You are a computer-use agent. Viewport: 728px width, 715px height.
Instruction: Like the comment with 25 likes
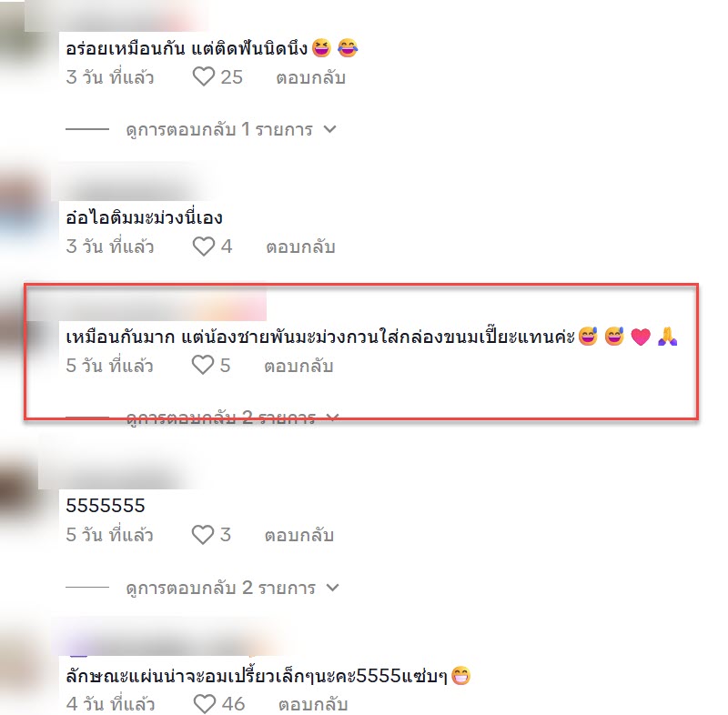click(203, 76)
